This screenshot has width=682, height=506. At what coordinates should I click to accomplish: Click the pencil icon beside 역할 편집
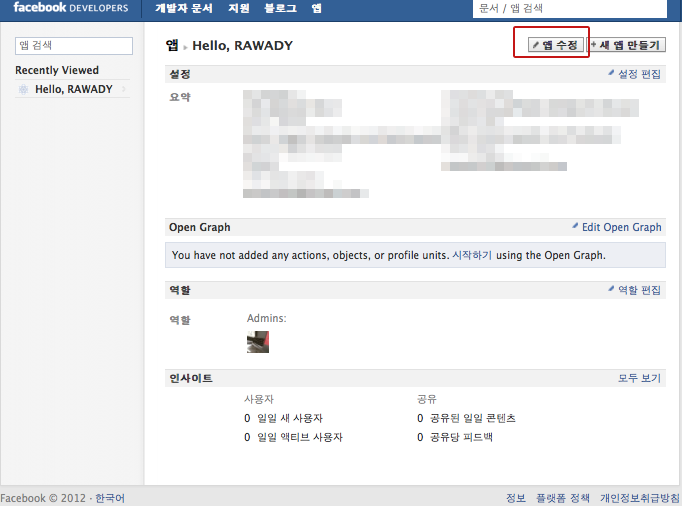click(x=611, y=288)
